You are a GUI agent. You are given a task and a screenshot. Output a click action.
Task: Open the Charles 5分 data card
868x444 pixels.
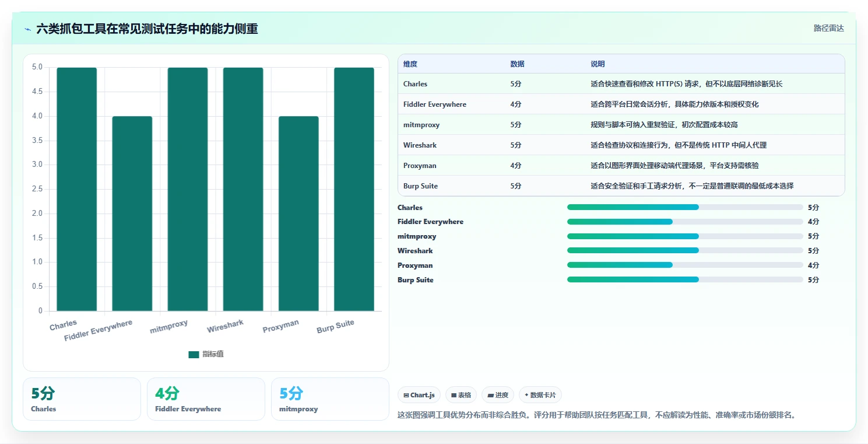82,399
